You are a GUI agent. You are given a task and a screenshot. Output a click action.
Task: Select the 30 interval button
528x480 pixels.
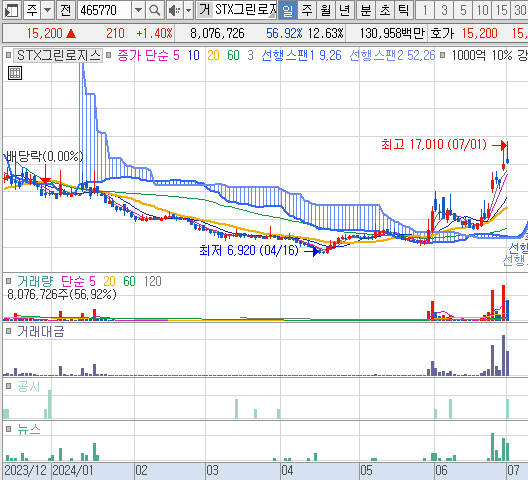click(520, 10)
